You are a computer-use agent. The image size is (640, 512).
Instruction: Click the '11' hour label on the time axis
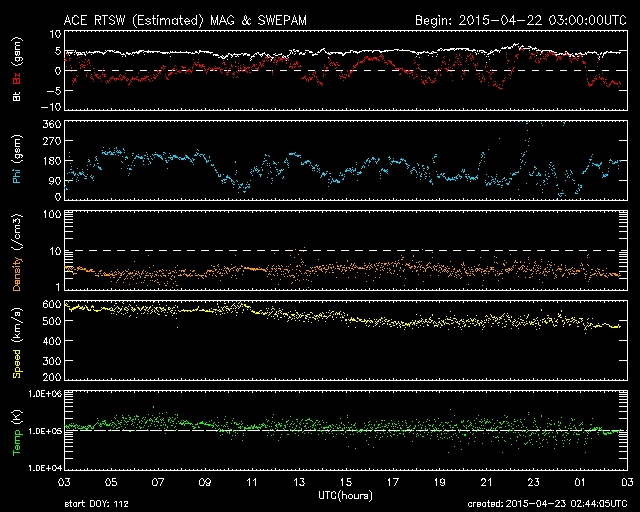pos(252,483)
